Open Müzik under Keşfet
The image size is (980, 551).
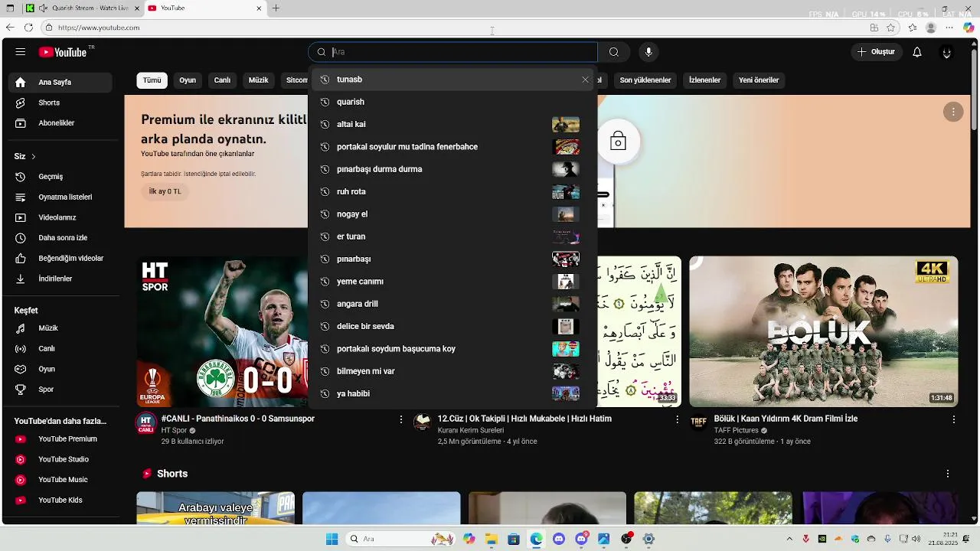click(60, 328)
